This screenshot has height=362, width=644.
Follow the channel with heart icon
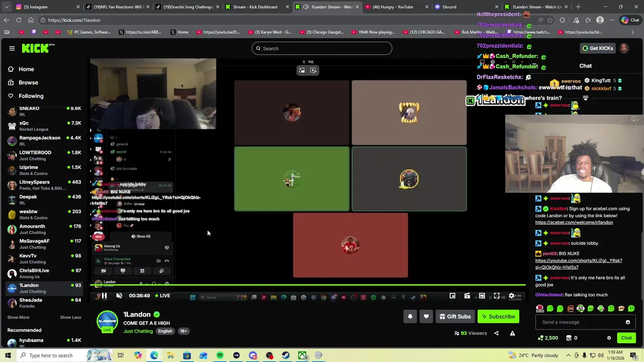pyautogui.click(x=426, y=316)
